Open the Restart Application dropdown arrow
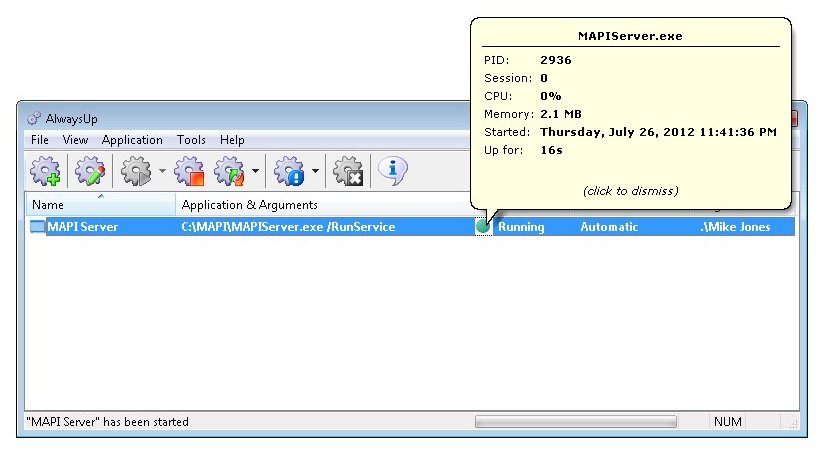Screen dimensions: 828x458 click(255, 171)
